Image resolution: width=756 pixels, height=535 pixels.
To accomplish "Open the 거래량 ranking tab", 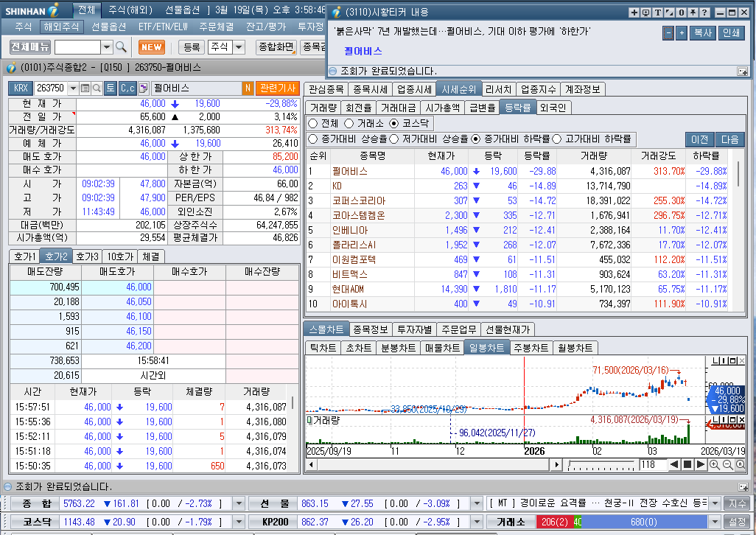I will click(x=323, y=108).
